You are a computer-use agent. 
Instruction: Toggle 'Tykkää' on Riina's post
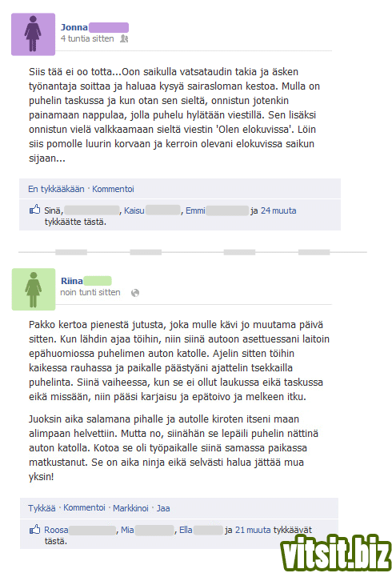click(42, 508)
